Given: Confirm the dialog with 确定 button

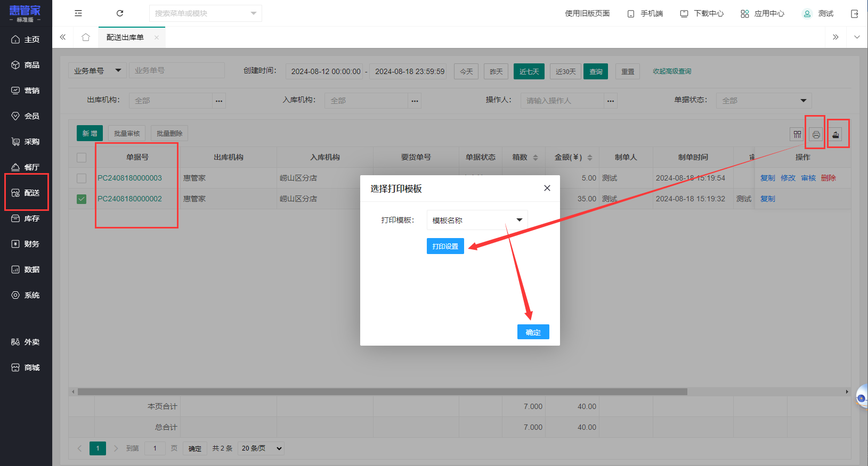Looking at the screenshot, I should tap(533, 332).
